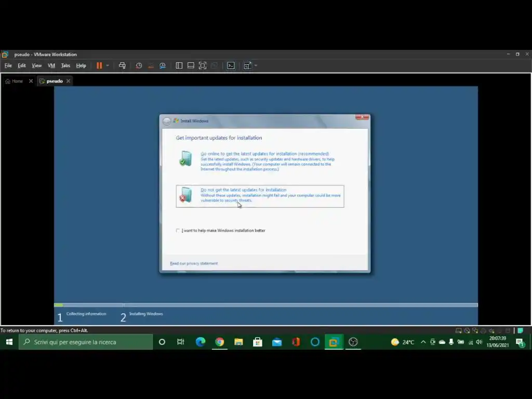
Task: Click the green shield updates icon
Action: click(185, 158)
